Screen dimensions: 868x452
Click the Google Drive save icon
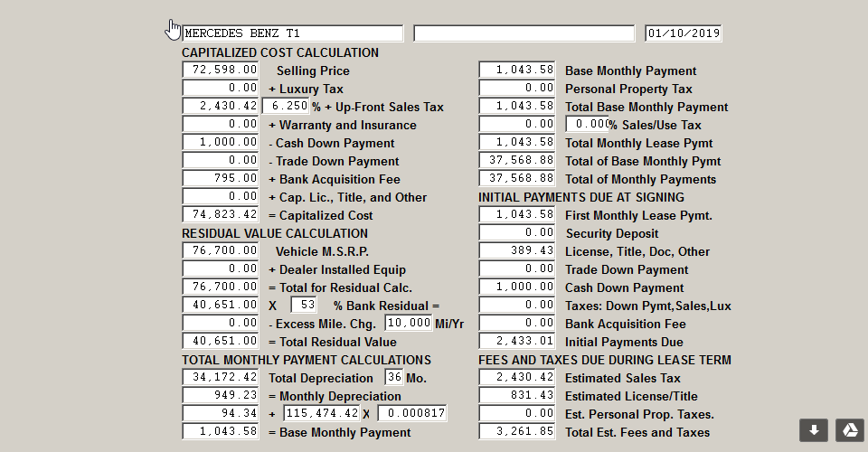pyautogui.click(x=850, y=430)
